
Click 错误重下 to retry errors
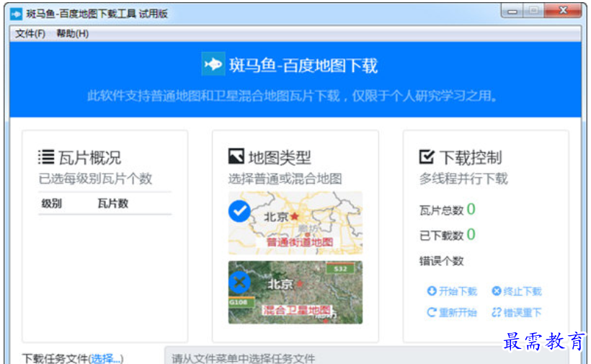(x=517, y=312)
